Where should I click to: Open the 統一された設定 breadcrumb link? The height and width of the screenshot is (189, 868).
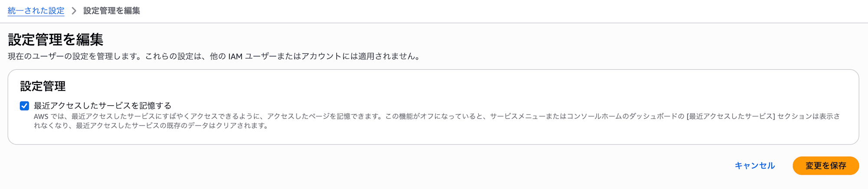pos(36,11)
